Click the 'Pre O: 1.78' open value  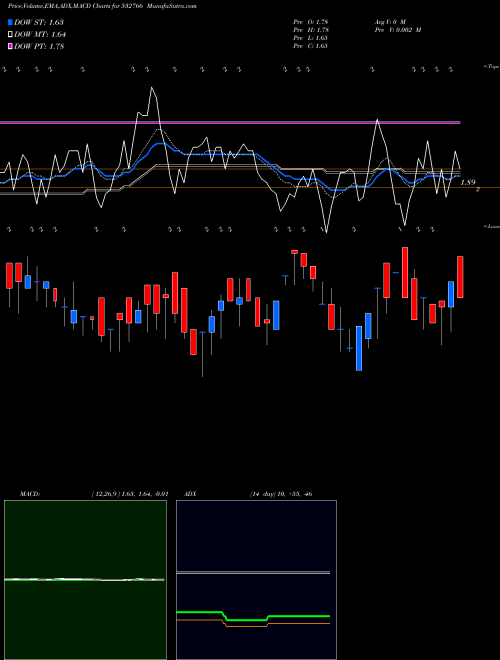(x=311, y=22)
